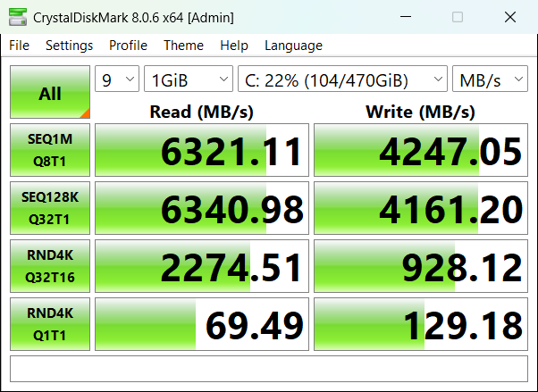This screenshot has height=392, width=538.
Task: Select the 4247.05 SEQ1M write result
Action: pos(421,150)
